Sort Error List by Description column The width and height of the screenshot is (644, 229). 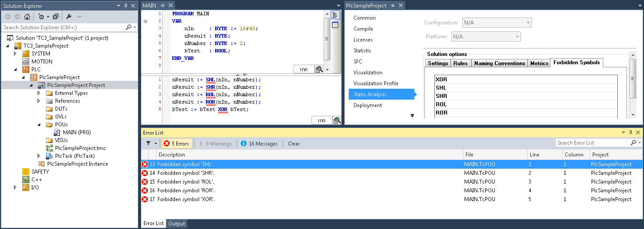pos(309,155)
